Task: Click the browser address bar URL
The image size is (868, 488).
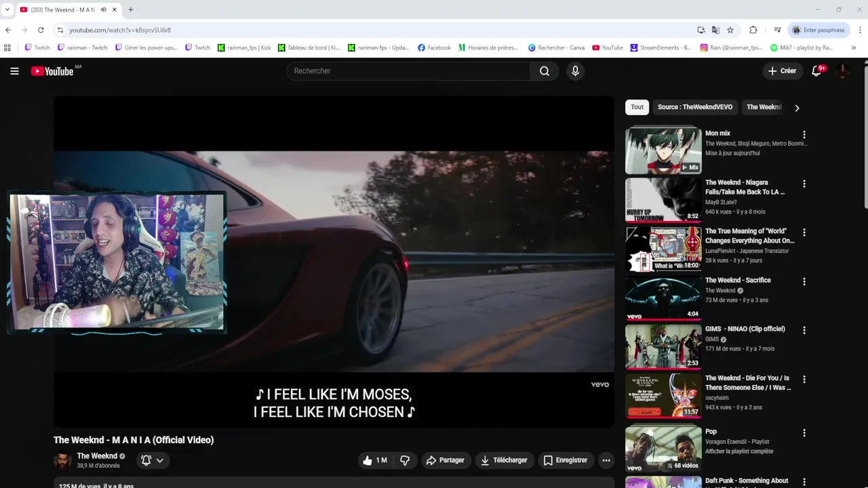Action: coord(120,30)
